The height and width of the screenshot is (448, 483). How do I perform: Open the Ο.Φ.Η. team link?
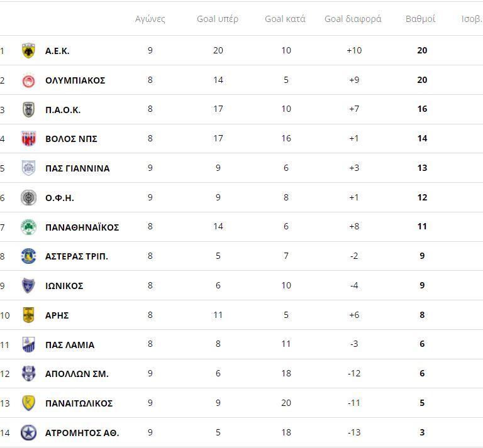60,198
